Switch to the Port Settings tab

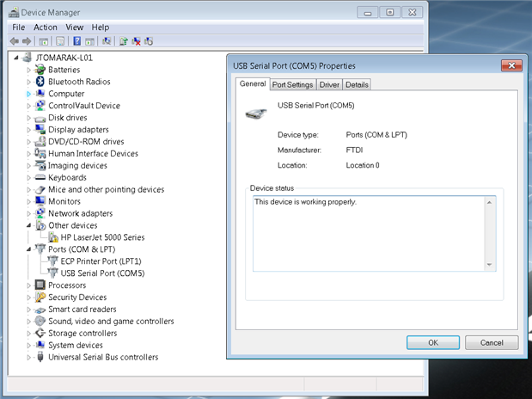tap(292, 84)
